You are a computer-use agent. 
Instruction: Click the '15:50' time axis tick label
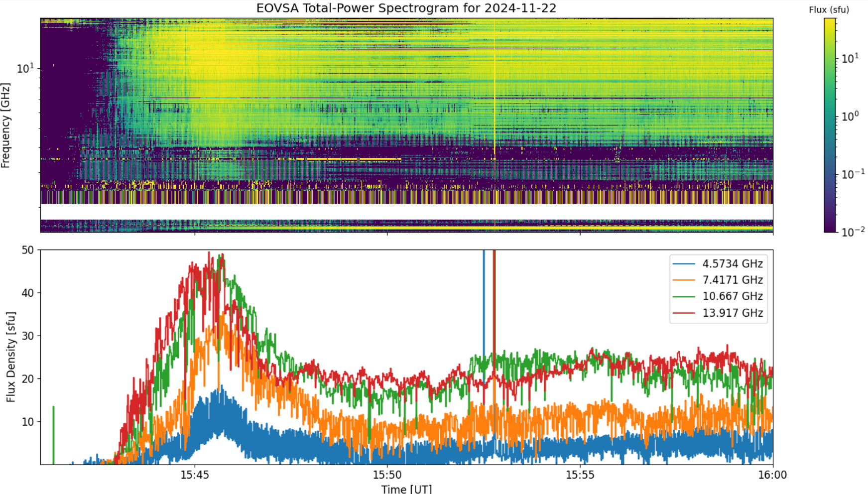click(387, 475)
